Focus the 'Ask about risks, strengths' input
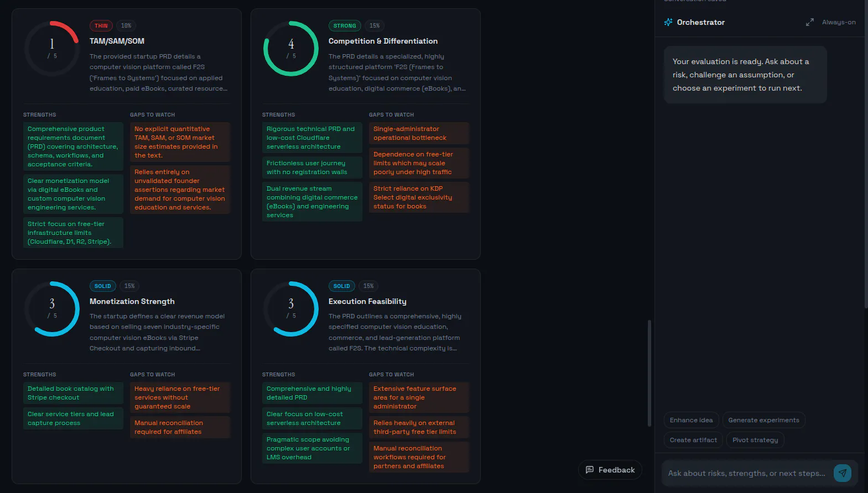868x493 pixels. [747, 473]
